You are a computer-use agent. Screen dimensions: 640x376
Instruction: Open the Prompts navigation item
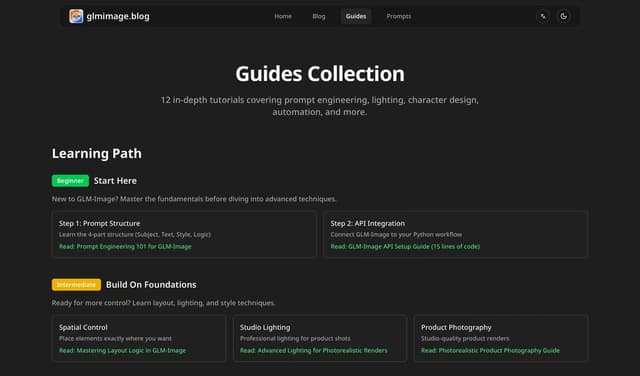point(399,16)
